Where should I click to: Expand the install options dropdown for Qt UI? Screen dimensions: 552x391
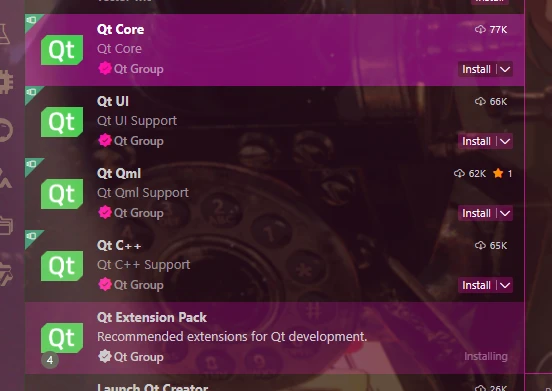[505, 141]
